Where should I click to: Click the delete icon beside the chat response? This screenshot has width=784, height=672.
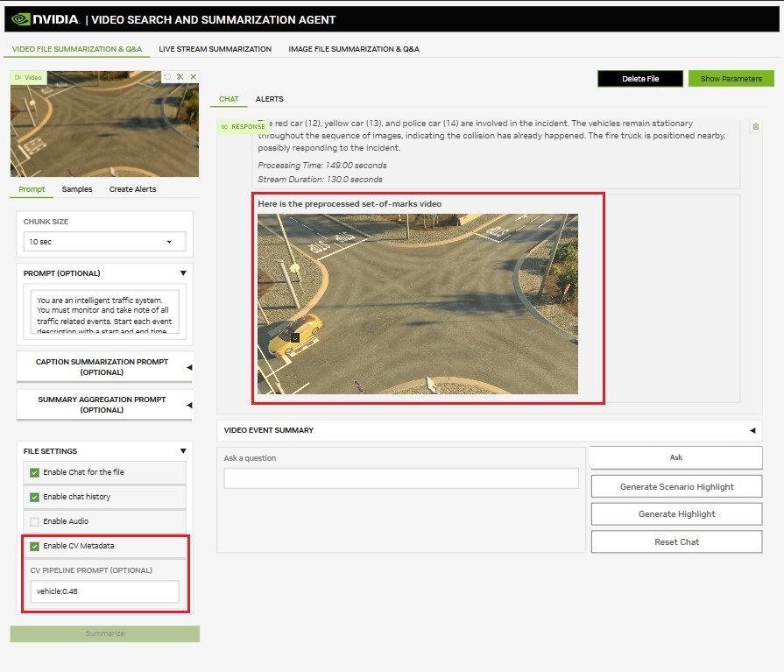756,125
